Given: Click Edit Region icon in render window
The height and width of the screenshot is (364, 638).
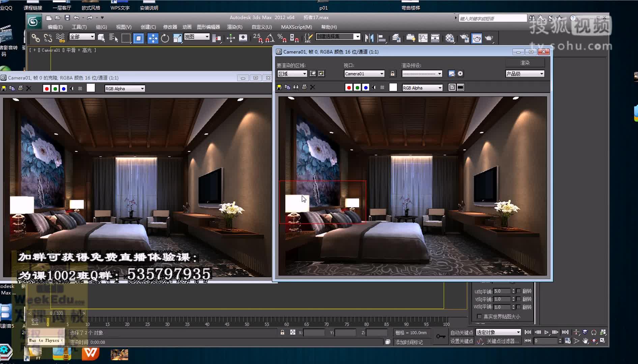Looking at the screenshot, I should (313, 73).
